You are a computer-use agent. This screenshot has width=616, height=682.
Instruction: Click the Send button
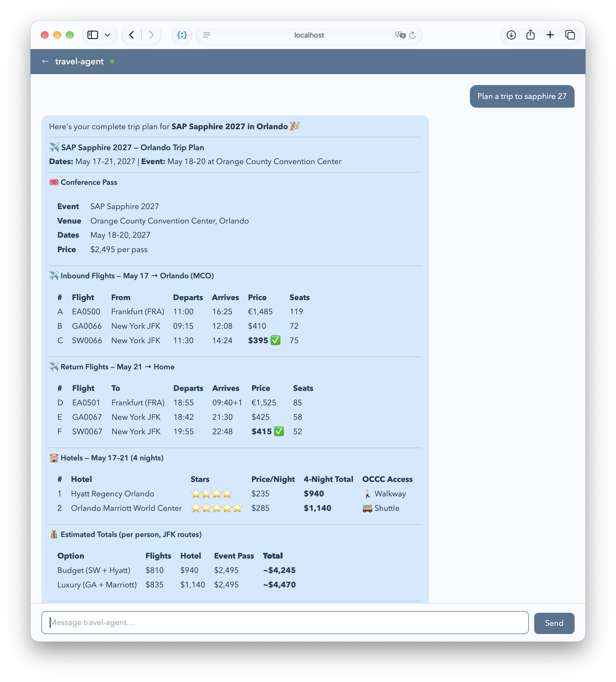554,623
